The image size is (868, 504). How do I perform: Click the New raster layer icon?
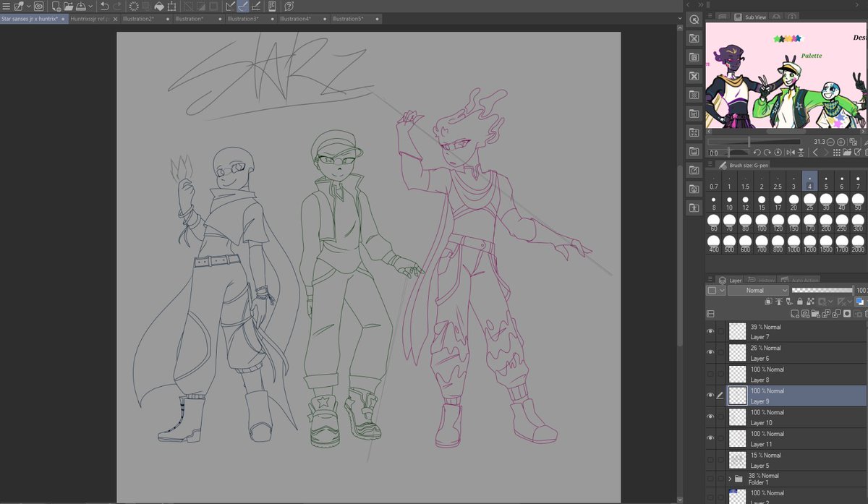[795, 313]
